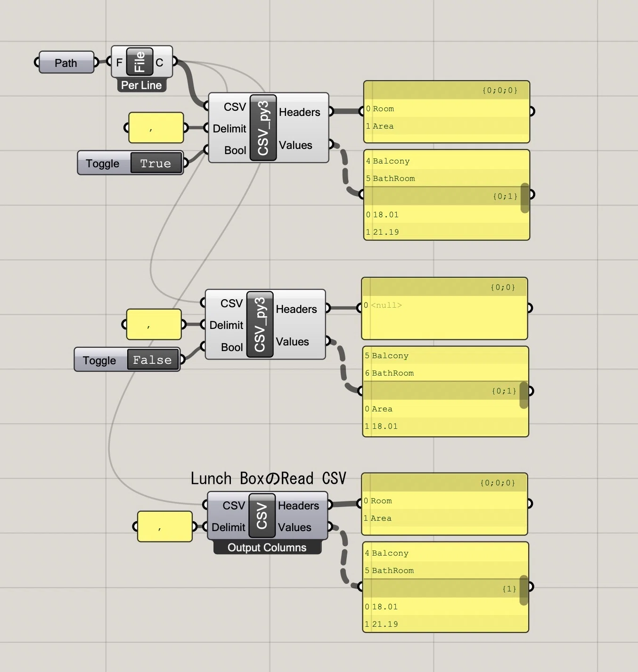The width and height of the screenshot is (638, 672).
Task: Click the top comma delimiter panel
Action: [156, 128]
